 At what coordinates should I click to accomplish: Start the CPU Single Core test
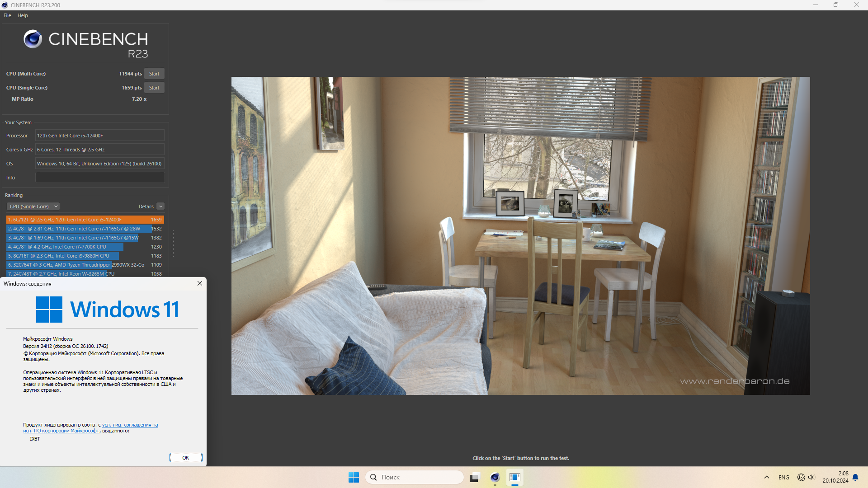154,88
